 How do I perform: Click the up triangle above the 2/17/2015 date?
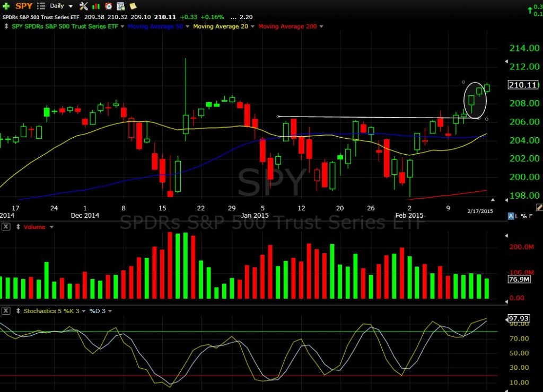pyautogui.click(x=493, y=200)
